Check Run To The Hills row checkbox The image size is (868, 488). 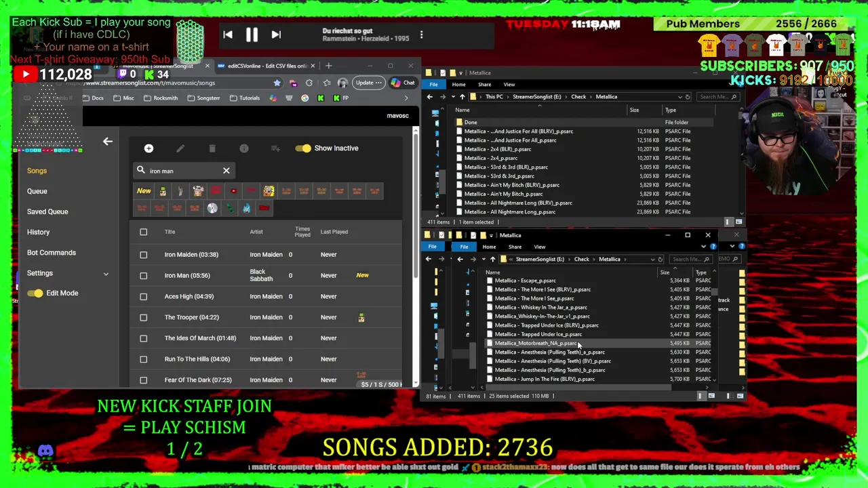143,359
